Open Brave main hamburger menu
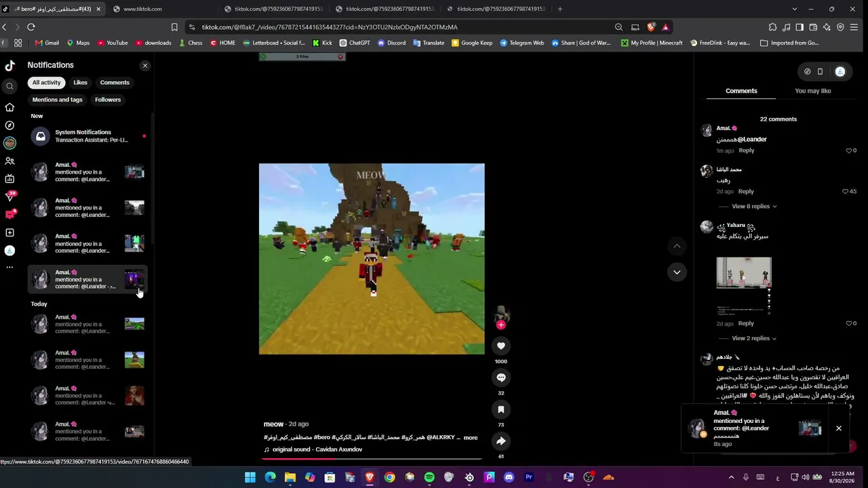The image size is (868, 488). click(854, 27)
